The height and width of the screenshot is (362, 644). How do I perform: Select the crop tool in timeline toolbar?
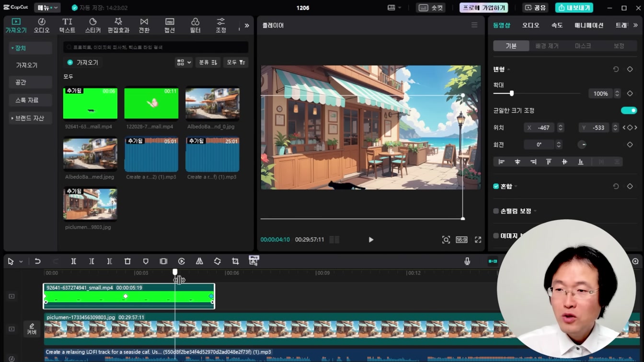click(x=235, y=261)
